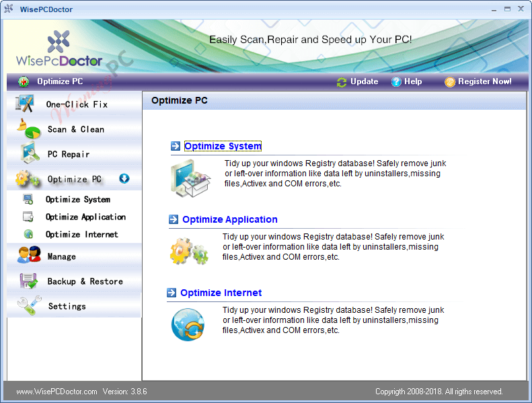Click the large computer box icon under Optimize System
This screenshot has height=403, width=532.
click(190, 178)
